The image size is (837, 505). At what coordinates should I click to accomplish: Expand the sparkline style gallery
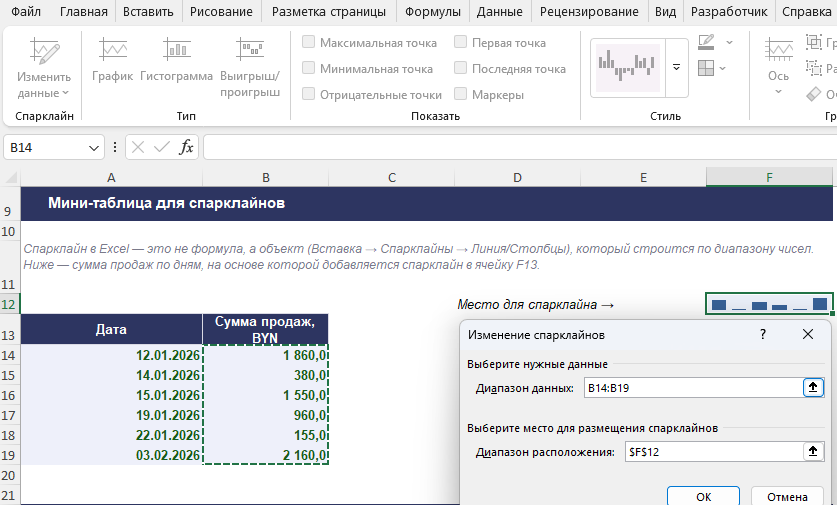[676, 68]
